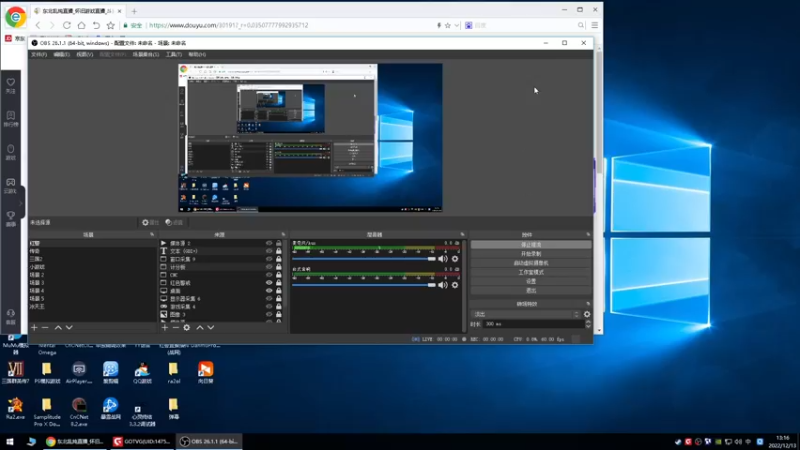Mute the 台式音响 speaker icon
This screenshot has height=450, width=800.
pyautogui.click(x=442, y=285)
